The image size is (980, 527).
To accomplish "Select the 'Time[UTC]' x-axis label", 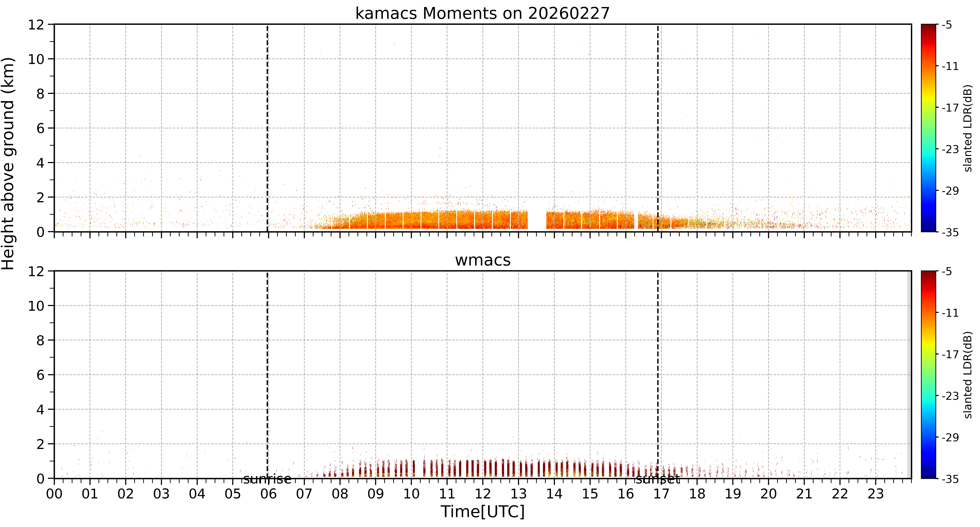I will click(x=482, y=511).
